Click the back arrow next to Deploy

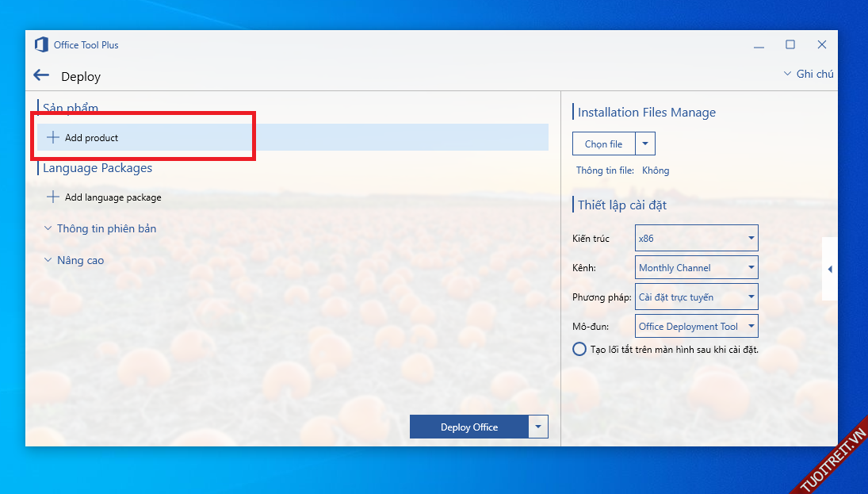pos(41,75)
